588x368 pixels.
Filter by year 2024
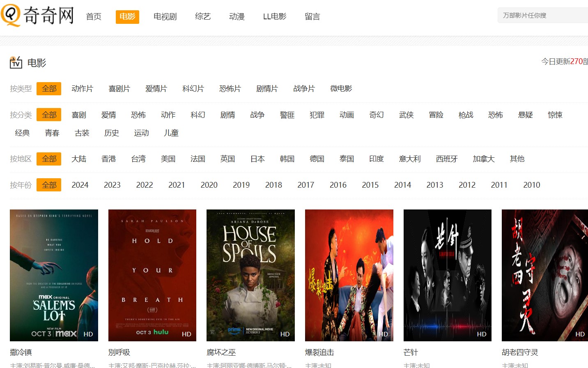pos(80,185)
